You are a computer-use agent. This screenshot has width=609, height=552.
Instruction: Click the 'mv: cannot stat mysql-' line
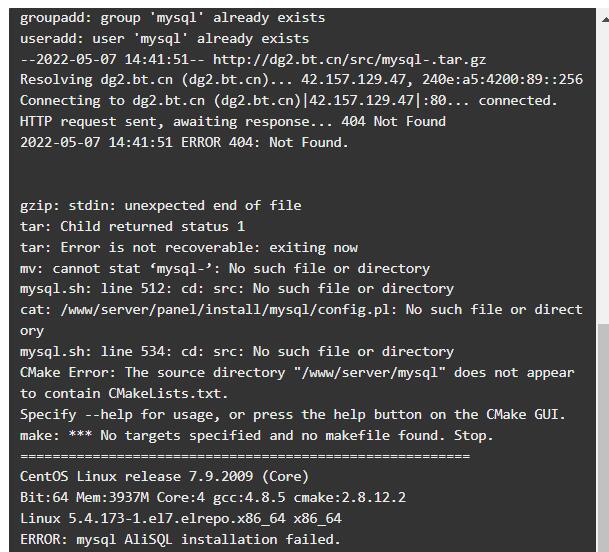225,268
